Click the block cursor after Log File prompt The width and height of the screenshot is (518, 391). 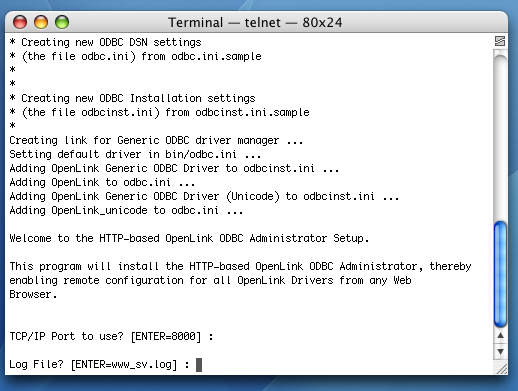coord(199,365)
